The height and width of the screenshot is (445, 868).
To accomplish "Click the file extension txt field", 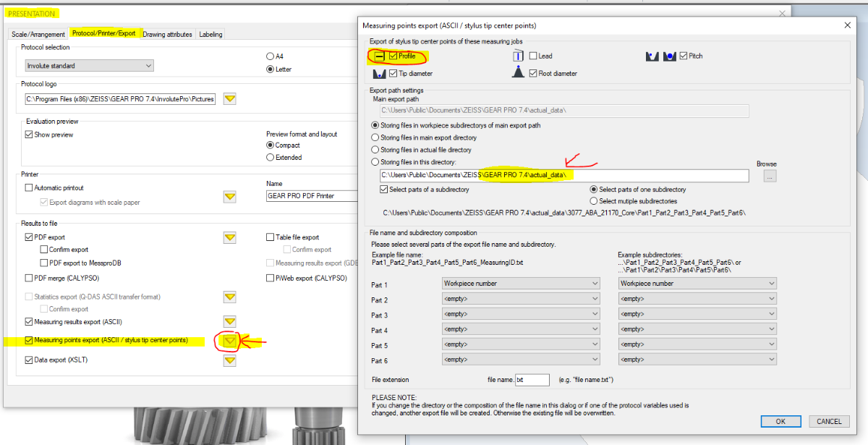I will click(532, 380).
